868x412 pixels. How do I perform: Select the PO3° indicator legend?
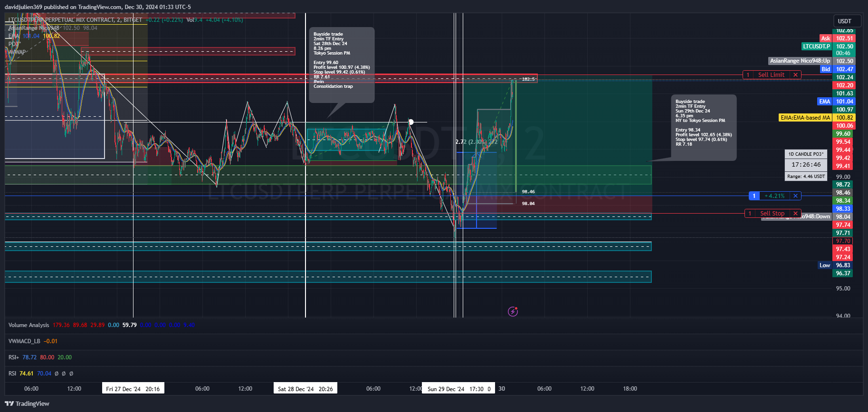click(x=14, y=44)
